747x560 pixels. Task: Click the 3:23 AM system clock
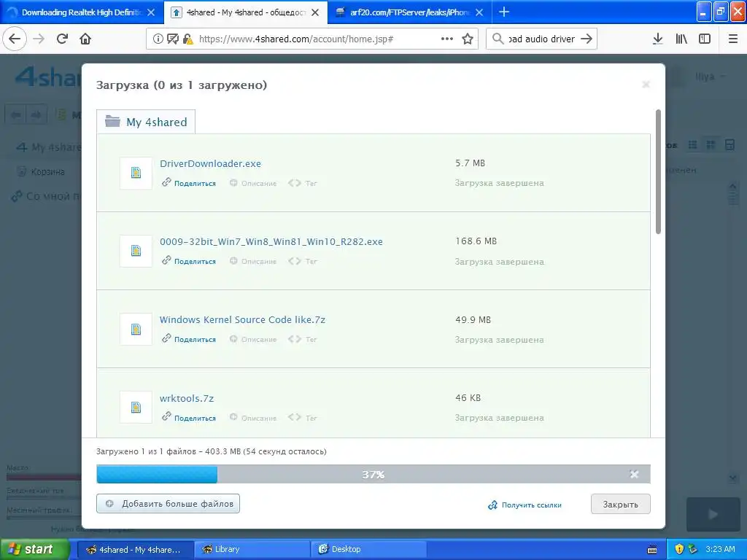(720, 549)
